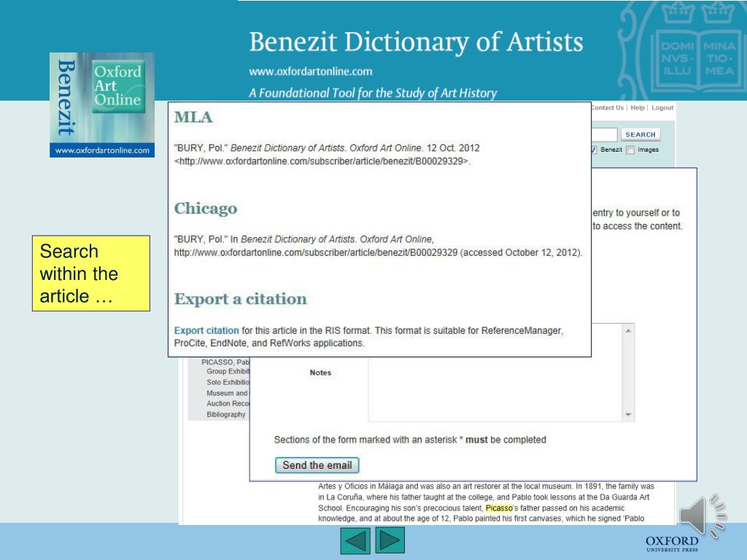Image resolution: width=747 pixels, height=560 pixels.
Task: Go to the next slide arrow
Action: [390, 540]
